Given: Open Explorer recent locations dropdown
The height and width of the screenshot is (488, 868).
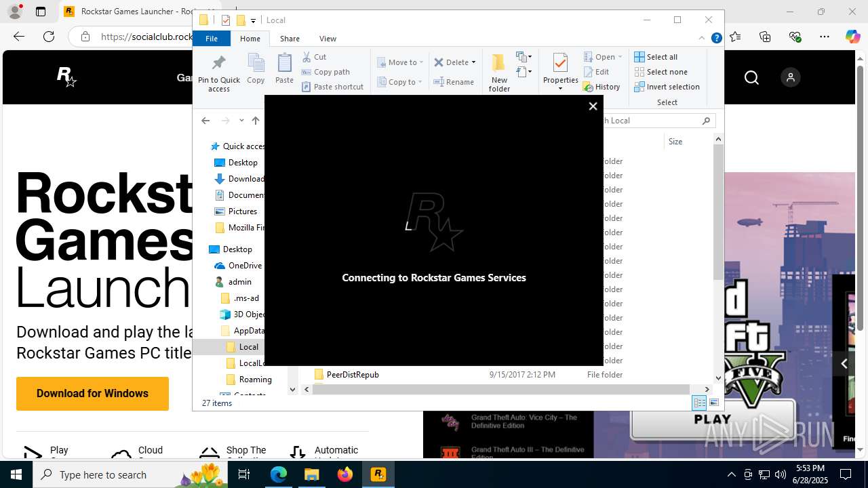Looking at the screenshot, I should (241, 121).
